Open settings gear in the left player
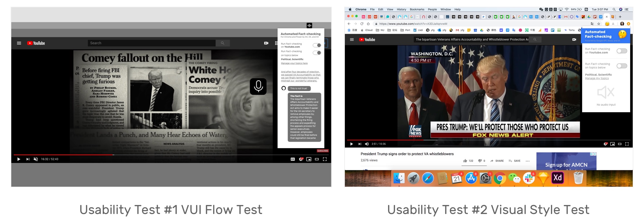 pyautogui.click(x=301, y=159)
